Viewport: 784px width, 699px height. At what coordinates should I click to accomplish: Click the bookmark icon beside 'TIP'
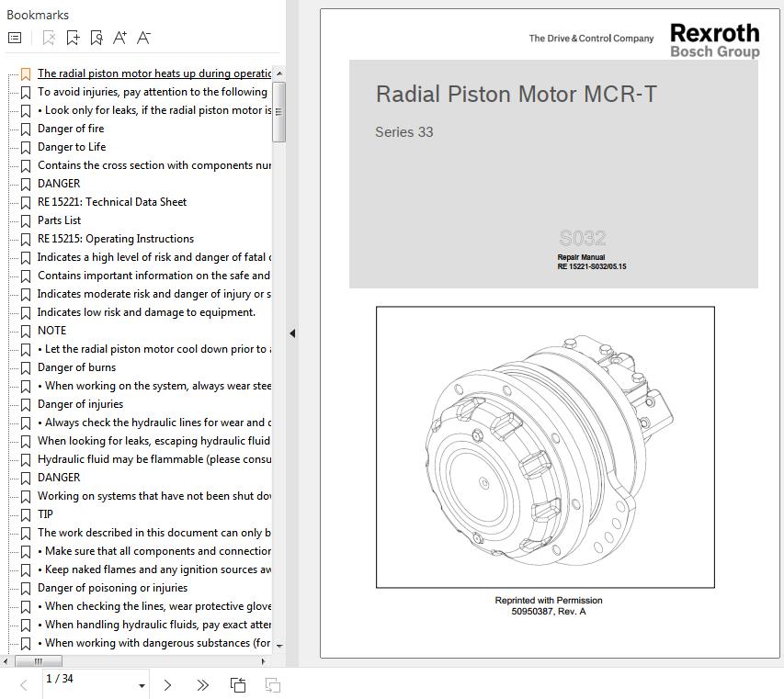coord(26,515)
